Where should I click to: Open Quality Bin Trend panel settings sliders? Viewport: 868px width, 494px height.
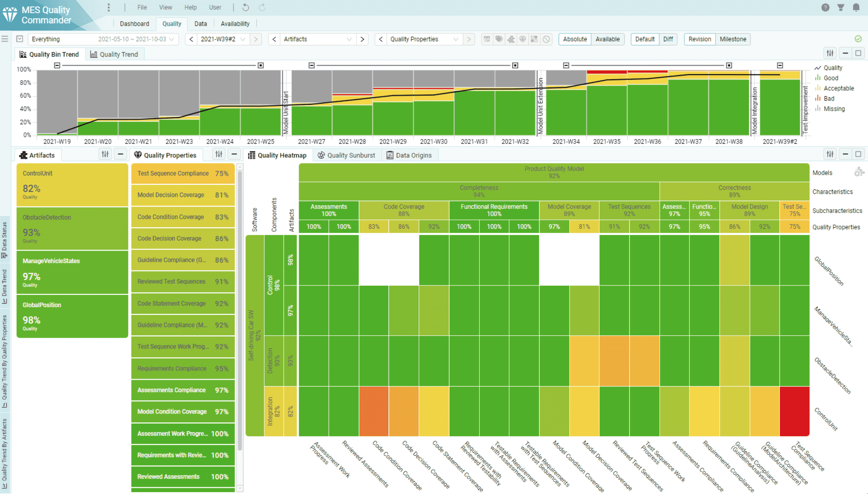(830, 53)
